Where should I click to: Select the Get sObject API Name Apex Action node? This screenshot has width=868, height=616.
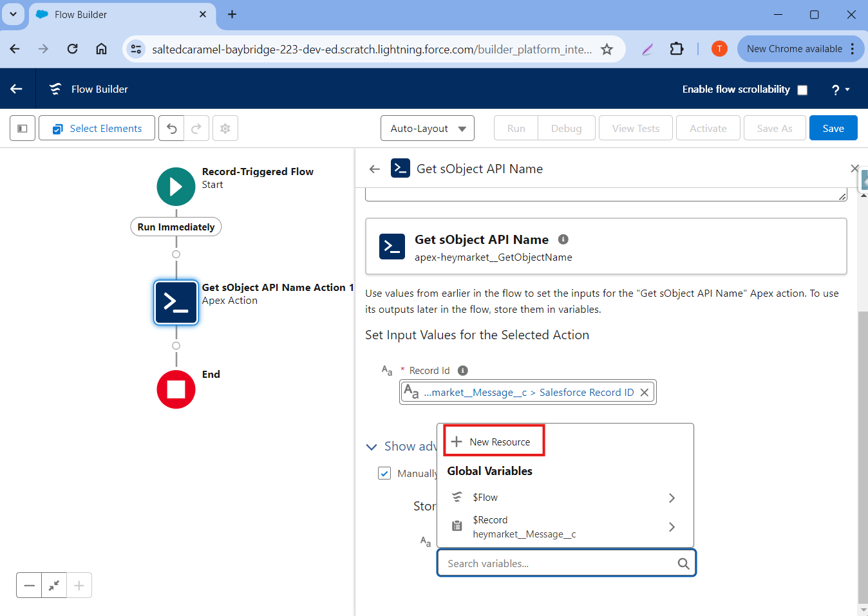point(176,302)
